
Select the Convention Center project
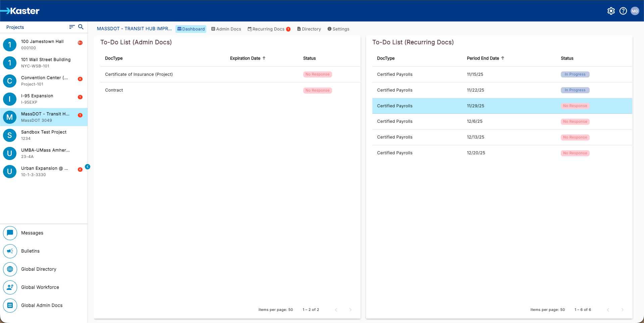point(44,81)
